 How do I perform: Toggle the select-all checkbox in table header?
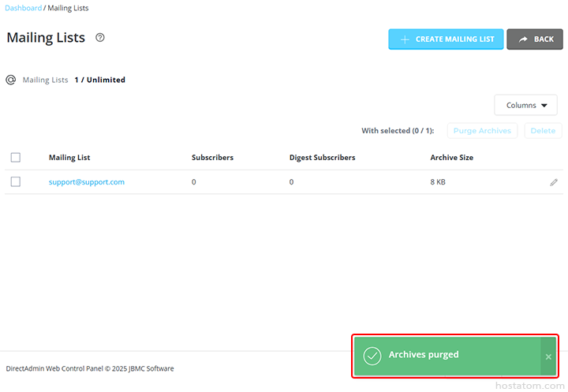pyautogui.click(x=16, y=158)
